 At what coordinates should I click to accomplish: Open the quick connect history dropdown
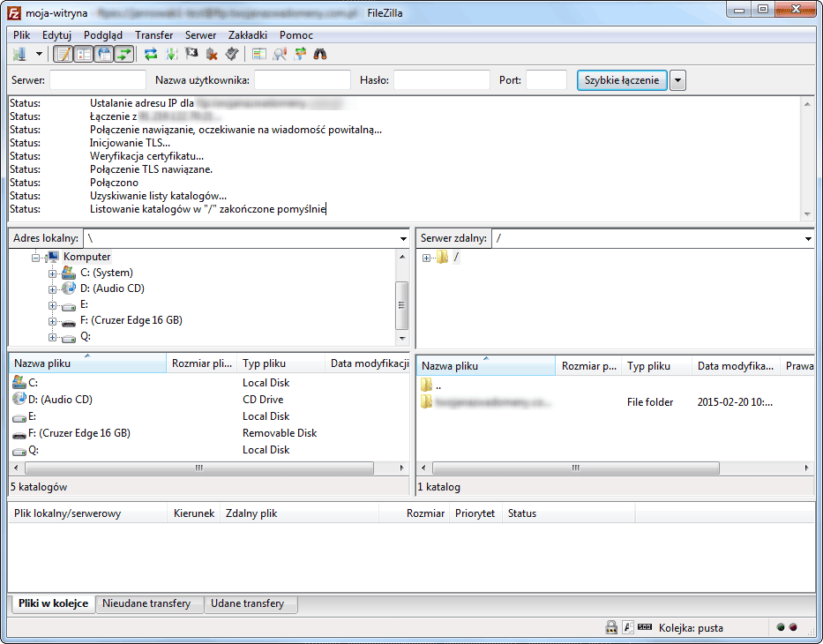coord(677,80)
